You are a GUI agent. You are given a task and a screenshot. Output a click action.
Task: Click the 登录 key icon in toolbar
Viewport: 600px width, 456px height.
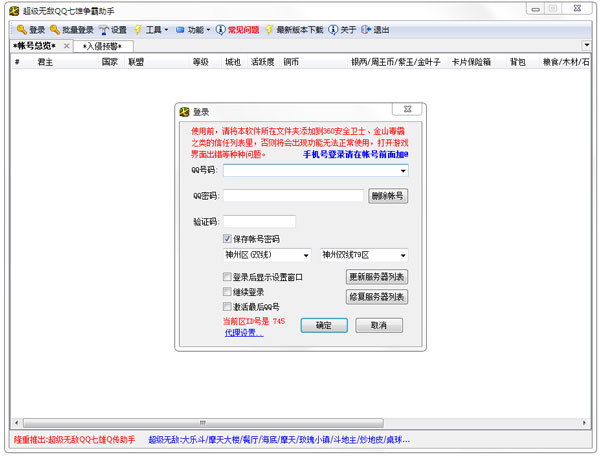[21, 29]
